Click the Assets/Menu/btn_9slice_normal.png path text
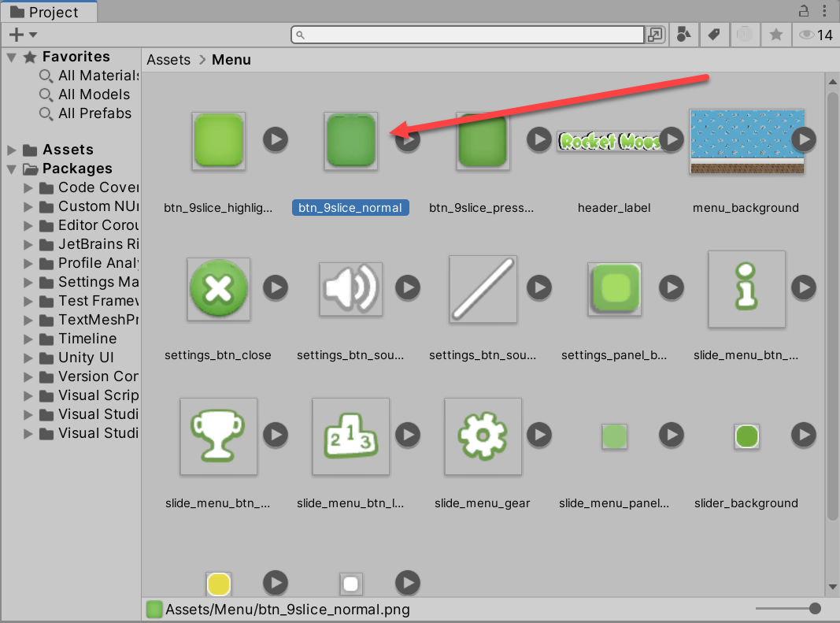 (287, 610)
